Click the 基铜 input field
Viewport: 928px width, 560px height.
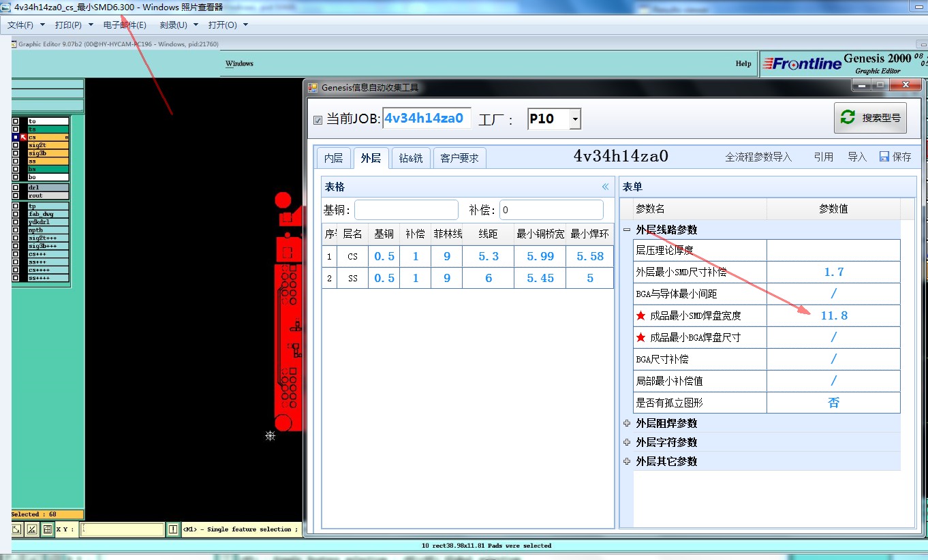click(406, 210)
